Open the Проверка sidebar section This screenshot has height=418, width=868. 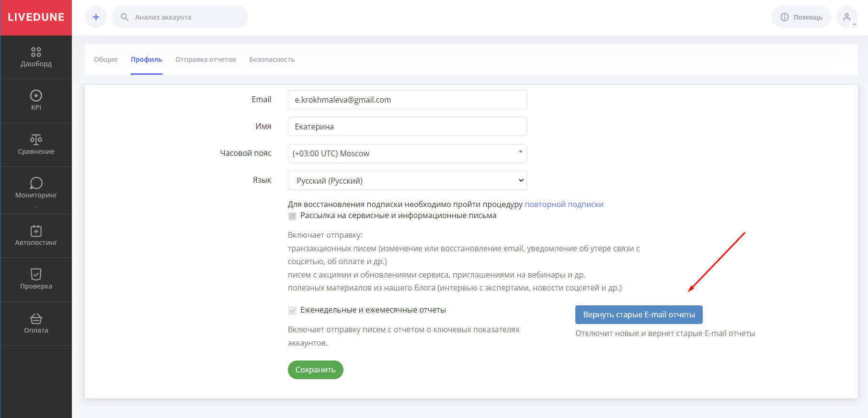36,279
